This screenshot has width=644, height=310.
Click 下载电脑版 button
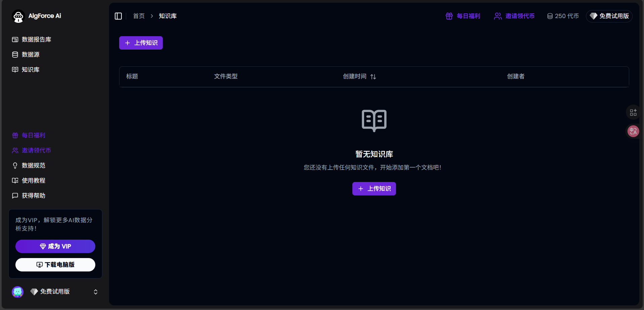click(55, 265)
